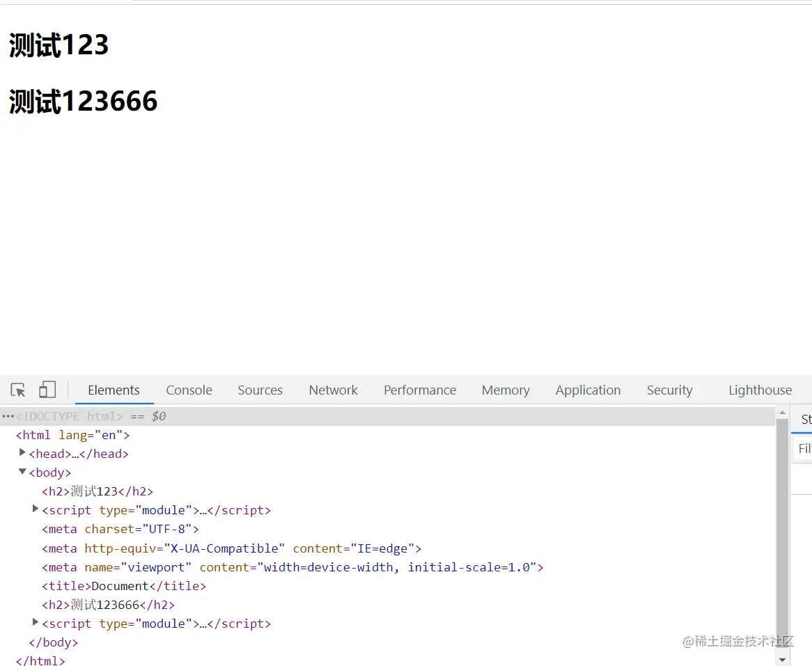
Task: Expand the last script type="module" node
Action: click(x=36, y=622)
